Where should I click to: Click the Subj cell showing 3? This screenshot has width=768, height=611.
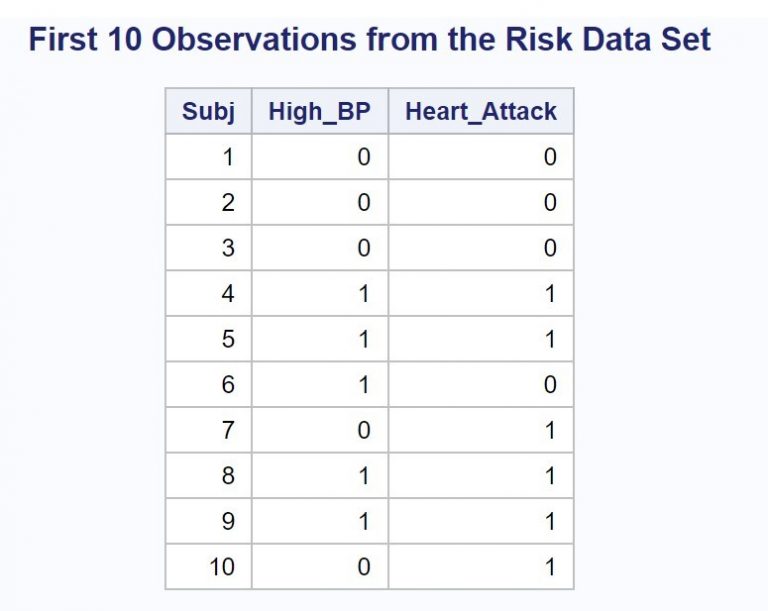click(x=228, y=248)
